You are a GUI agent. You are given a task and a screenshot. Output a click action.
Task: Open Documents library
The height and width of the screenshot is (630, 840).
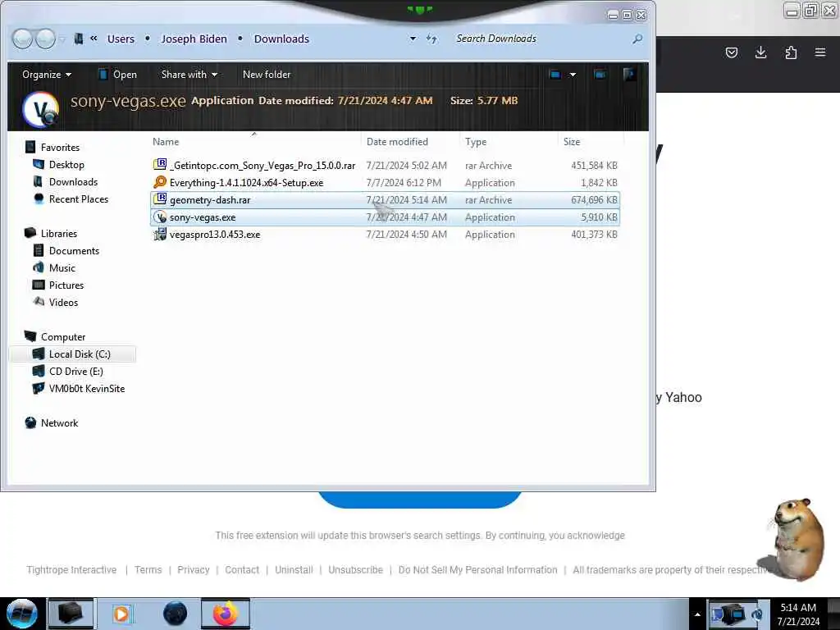(74, 251)
